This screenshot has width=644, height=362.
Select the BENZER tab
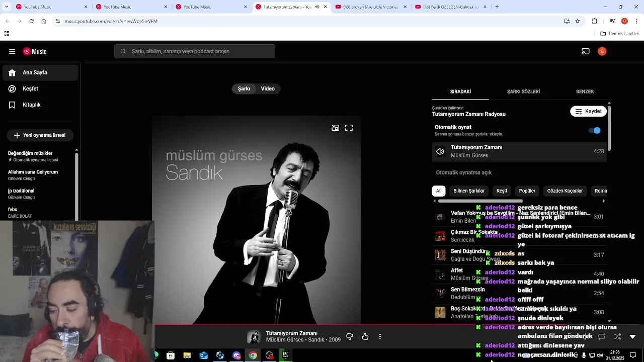click(x=585, y=92)
